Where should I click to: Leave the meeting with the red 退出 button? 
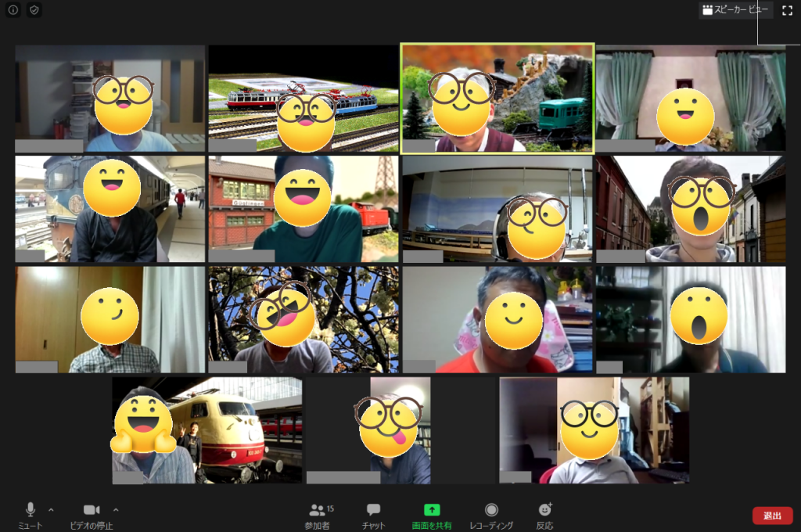point(772,516)
